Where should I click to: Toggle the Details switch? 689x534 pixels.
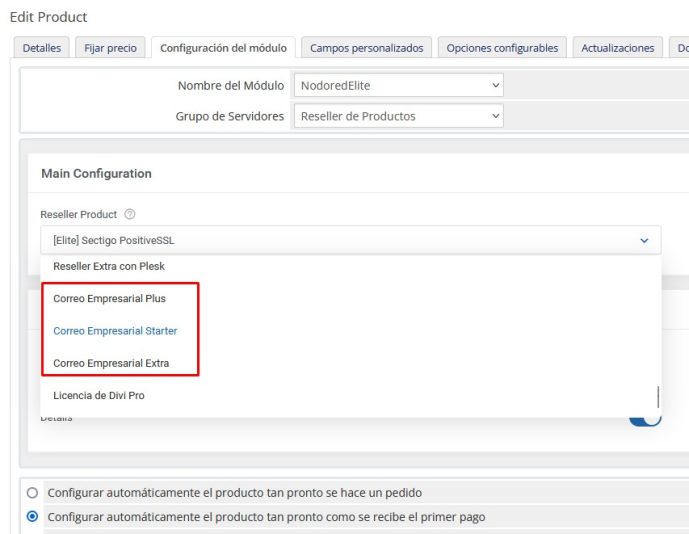[645, 418]
